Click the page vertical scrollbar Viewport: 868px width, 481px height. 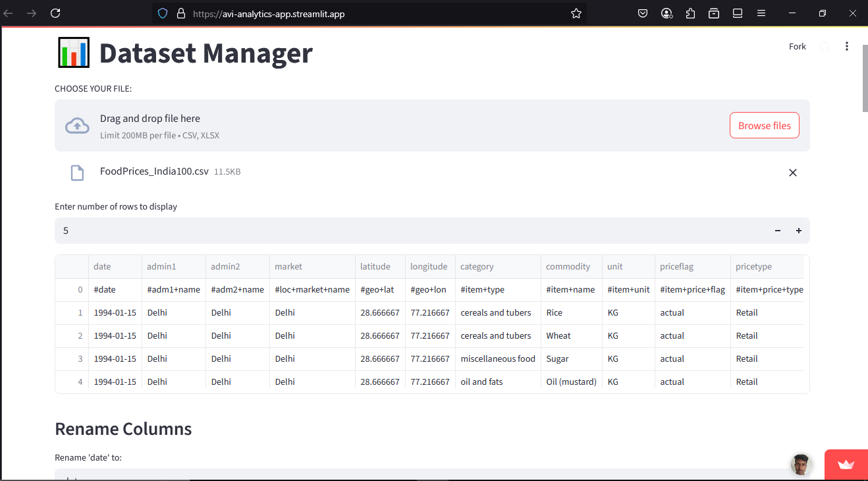coord(865,79)
